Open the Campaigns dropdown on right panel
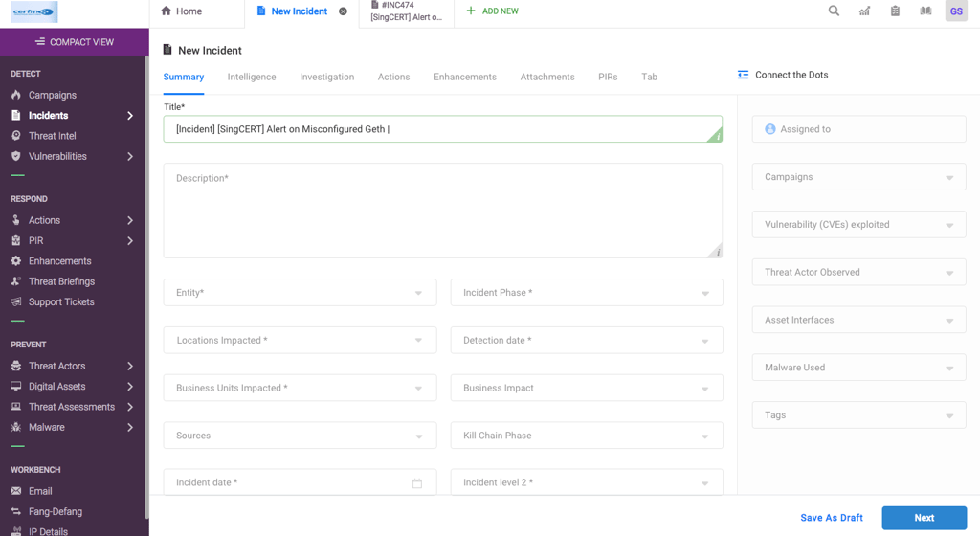 click(858, 177)
